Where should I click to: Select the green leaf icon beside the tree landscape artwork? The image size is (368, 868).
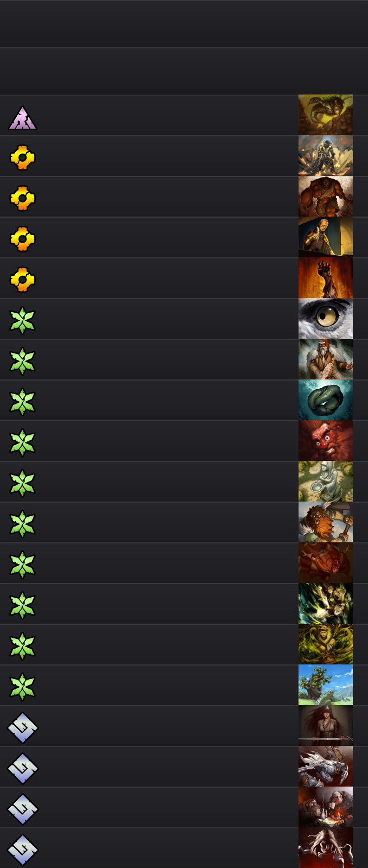[x=22, y=687]
